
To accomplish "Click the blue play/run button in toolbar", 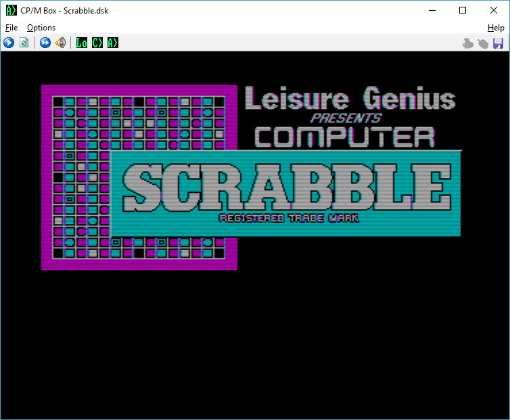I will (9, 43).
